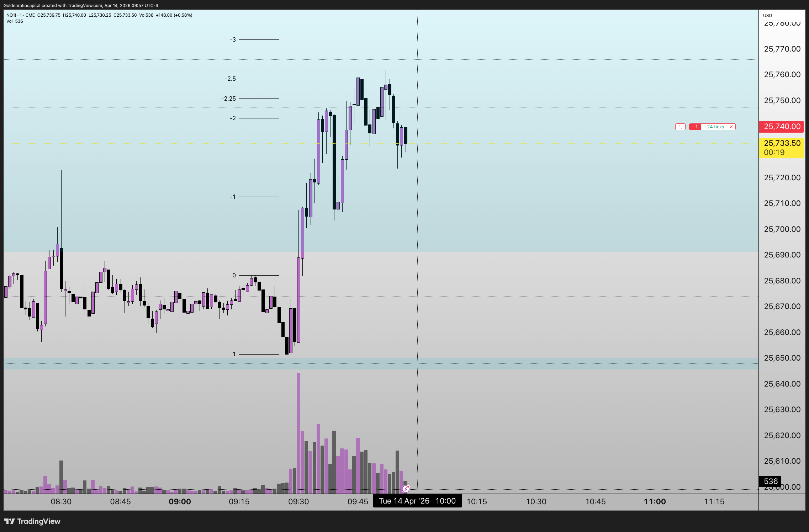This screenshot has width=809, height=532.
Task: Click the 25,710.00 price axis label
Action: tap(782, 203)
